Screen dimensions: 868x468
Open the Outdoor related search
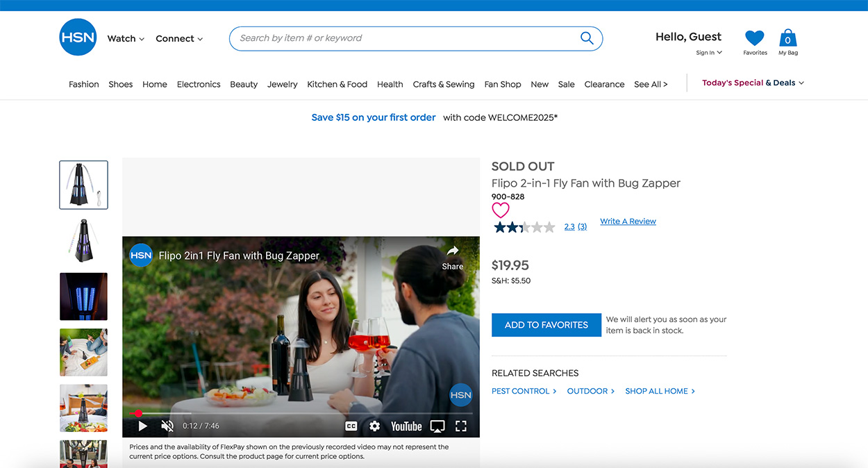[591, 391]
